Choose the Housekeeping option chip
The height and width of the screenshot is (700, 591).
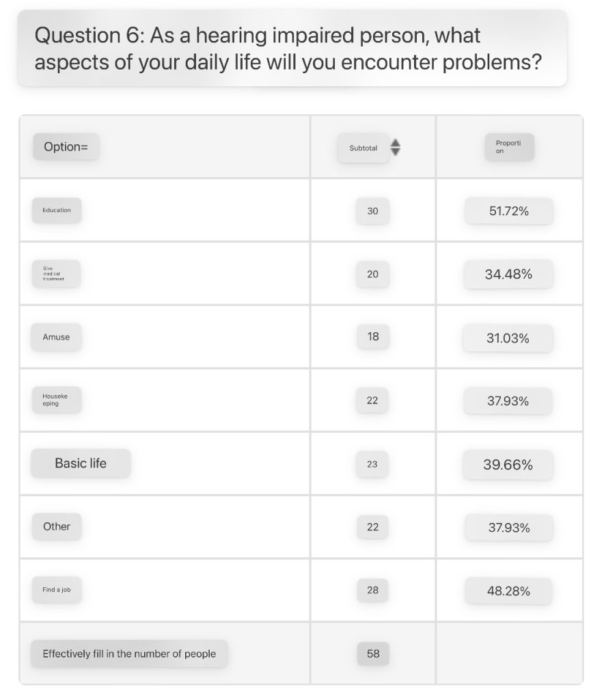56,399
